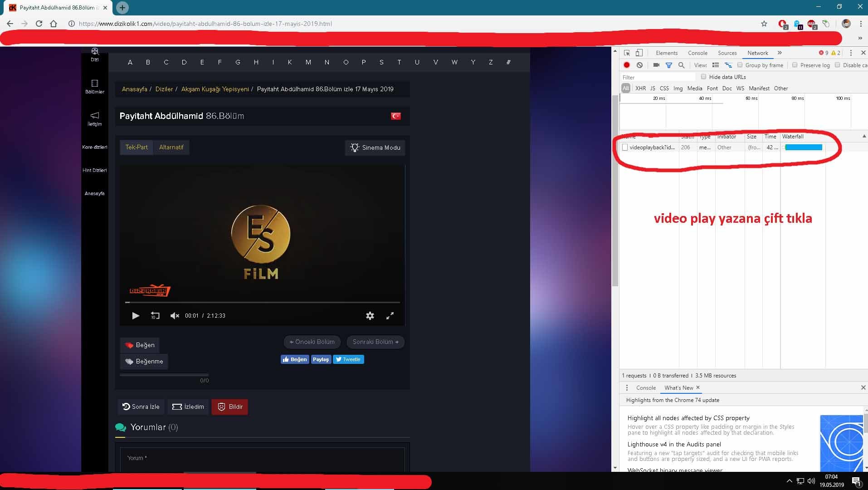
Task: Toggle the network overview view
Action: [728, 65]
